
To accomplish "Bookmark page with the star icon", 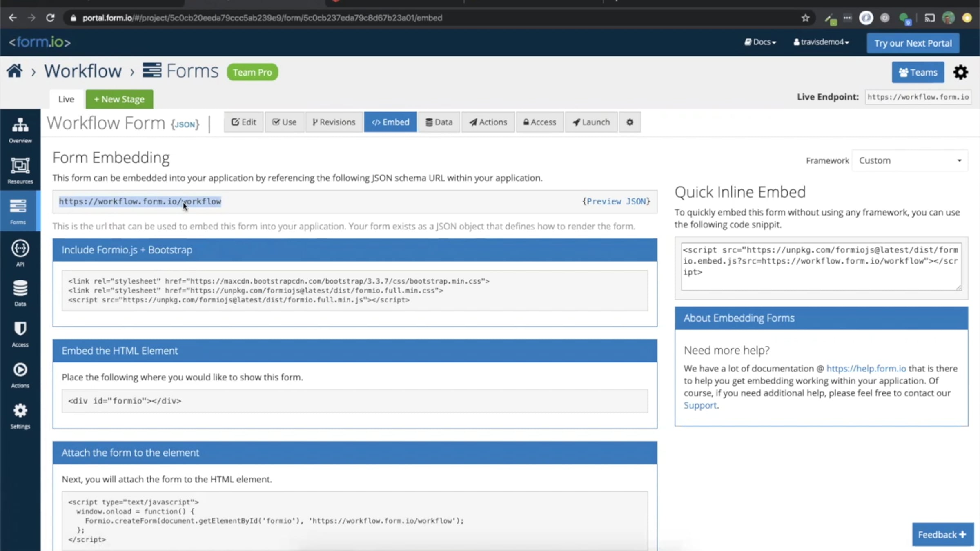I will pyautogui.click(x=805, y=18).
